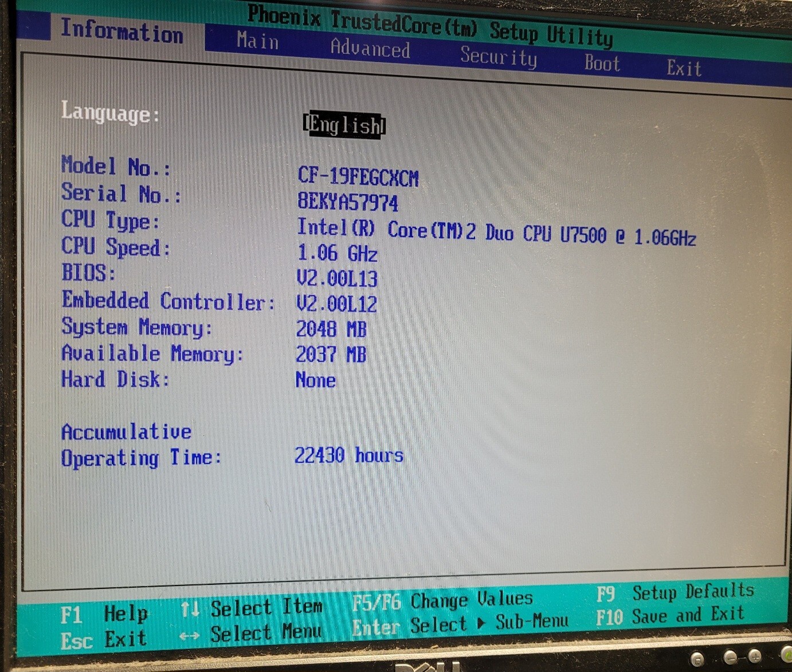
Task: Click the F1 Help hint
Action: tap(104, 614)
